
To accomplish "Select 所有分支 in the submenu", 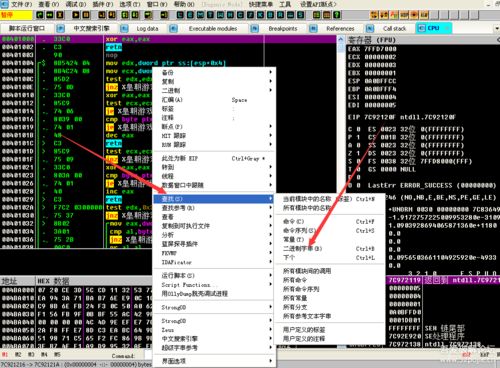I will pos(329,307).
